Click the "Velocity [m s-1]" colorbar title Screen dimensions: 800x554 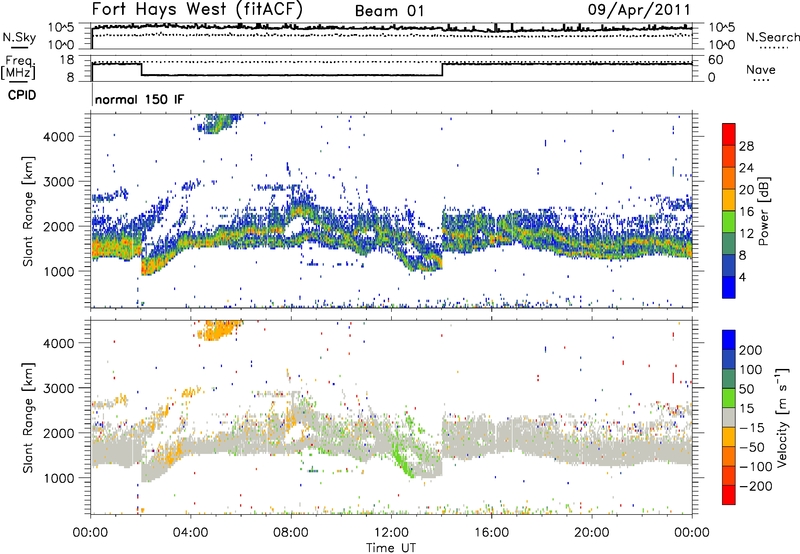[x=783, y=417]
